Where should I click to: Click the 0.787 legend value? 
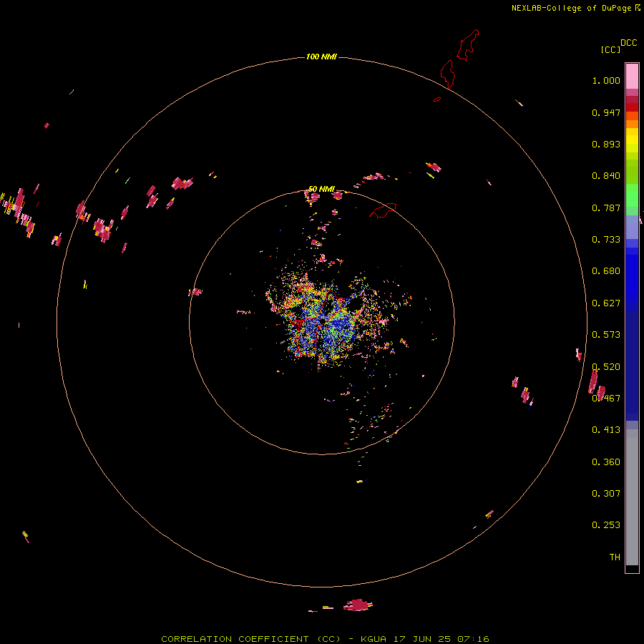[x=606, y=208]
